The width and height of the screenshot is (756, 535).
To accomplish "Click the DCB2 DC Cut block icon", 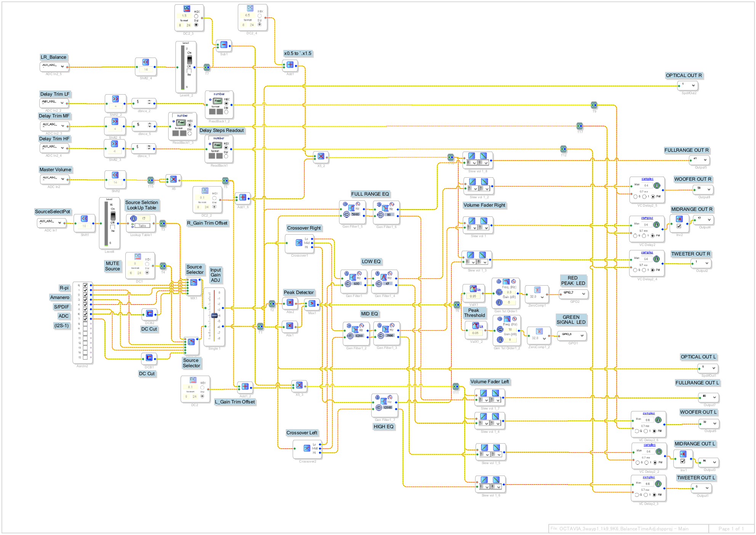I will click(149, 313).
